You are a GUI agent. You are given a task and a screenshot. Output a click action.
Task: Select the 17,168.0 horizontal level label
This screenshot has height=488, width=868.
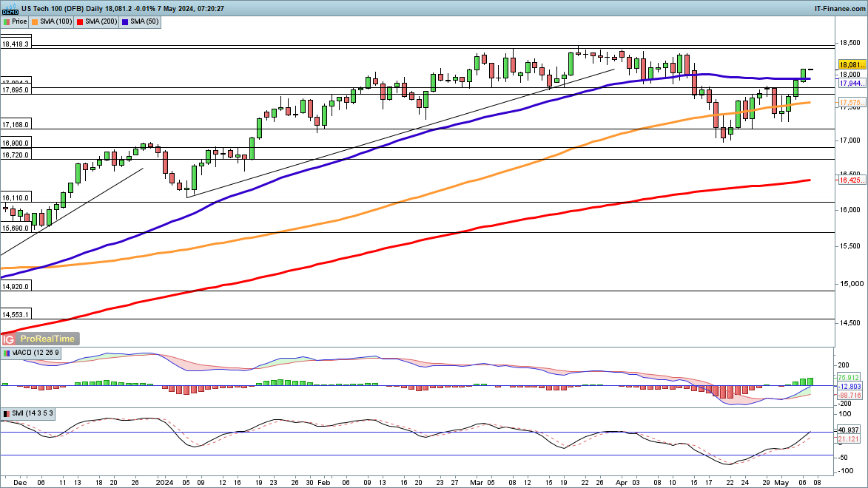click(x=16, y=125)
